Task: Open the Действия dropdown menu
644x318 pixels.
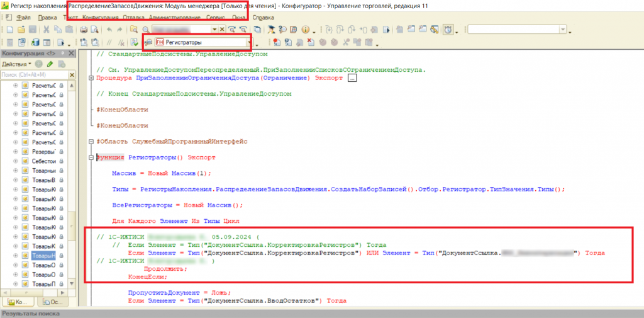Action: click(16, 64)
